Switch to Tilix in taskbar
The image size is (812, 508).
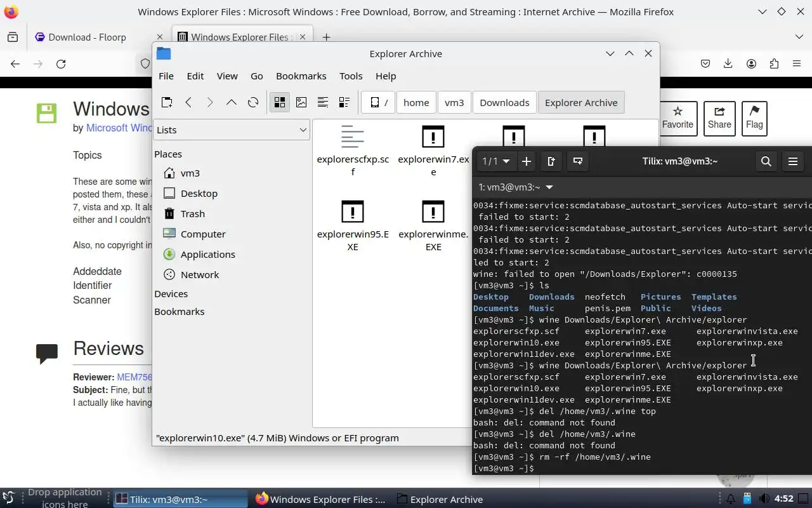(181, 499)
